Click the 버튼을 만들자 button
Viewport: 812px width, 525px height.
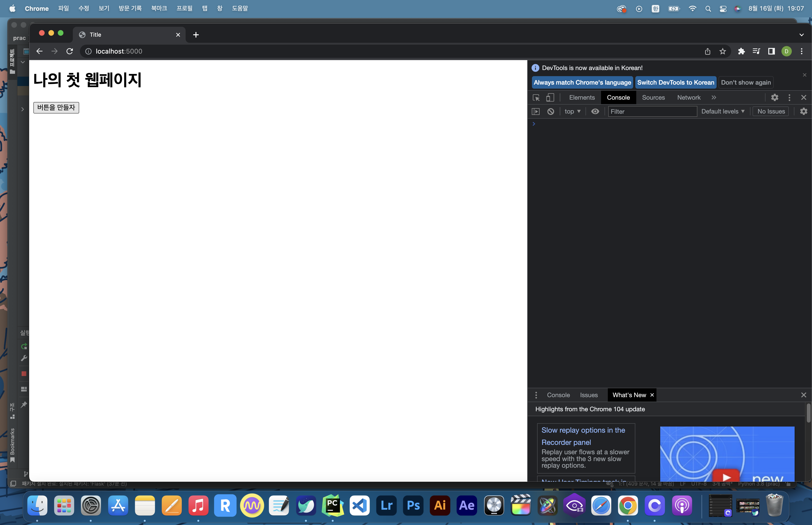tap(56, 107)
